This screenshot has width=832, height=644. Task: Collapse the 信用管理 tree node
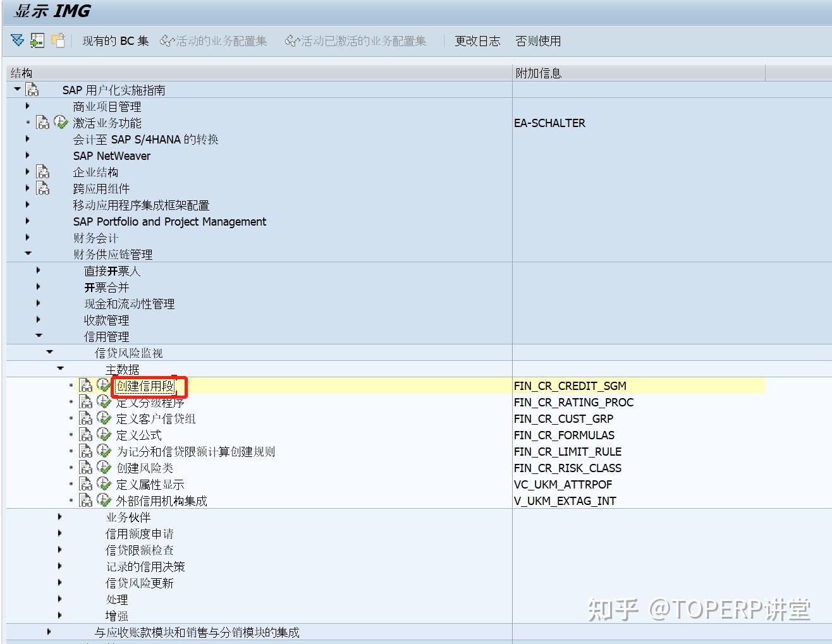pos(39,336)
